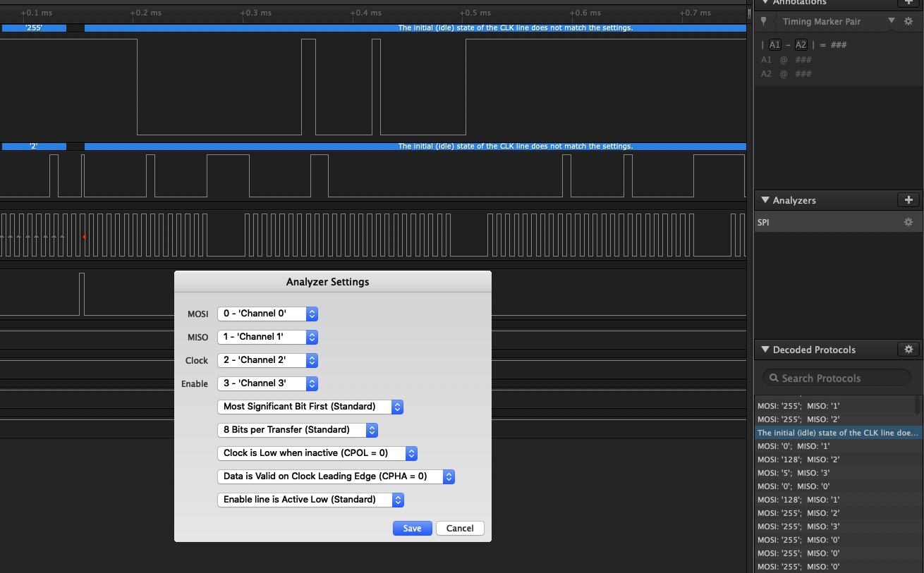Change the CPOL clock inactive setting
Viewport: 924px width, 573px height.
317,453
